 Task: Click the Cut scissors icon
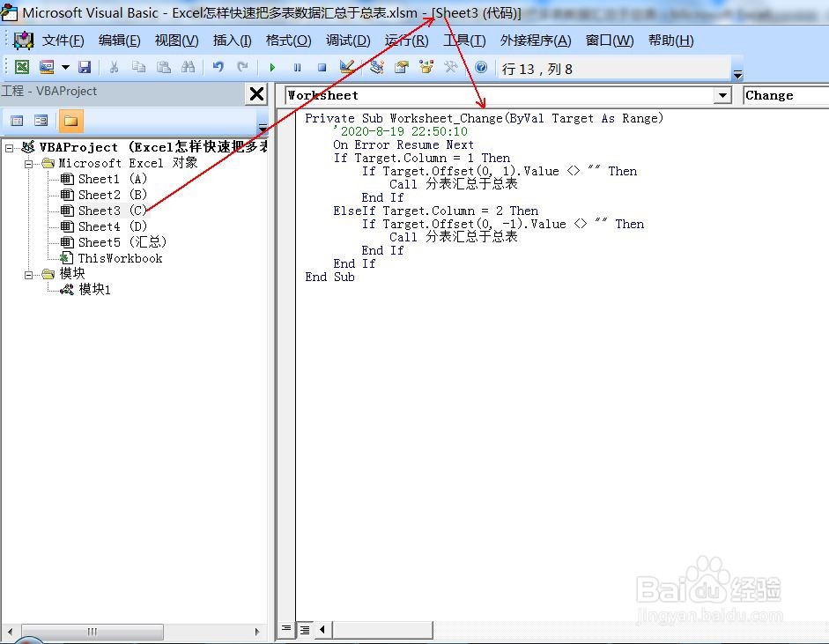pyautogui.click(x=114, y=67)
